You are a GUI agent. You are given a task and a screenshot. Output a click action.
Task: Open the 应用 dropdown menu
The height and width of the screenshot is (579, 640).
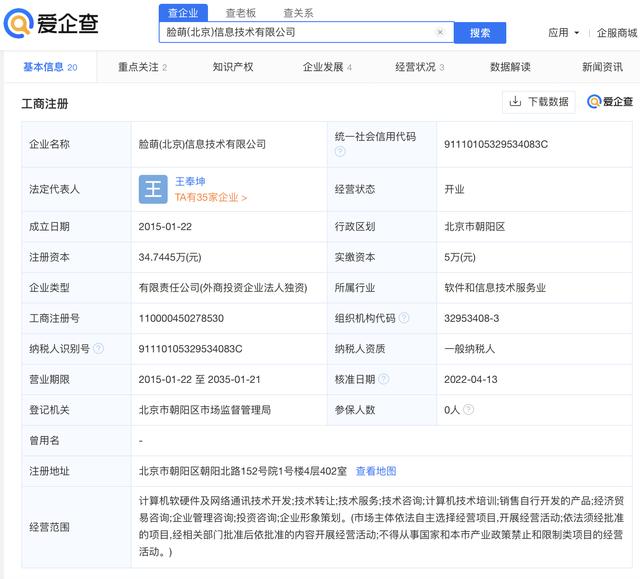click(x=563, y=33)
